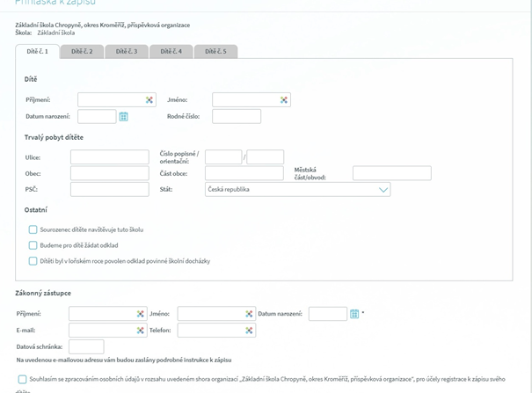This screenshot has width=532, height=393.
Task: Click the 'Trvalý pobyt dítěte' section heading
Action: 54,138
